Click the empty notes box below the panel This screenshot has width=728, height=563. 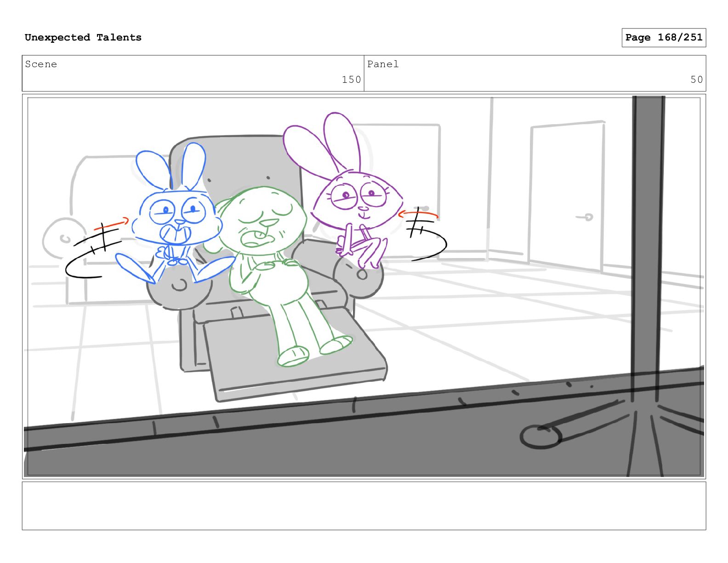point(364,506)
